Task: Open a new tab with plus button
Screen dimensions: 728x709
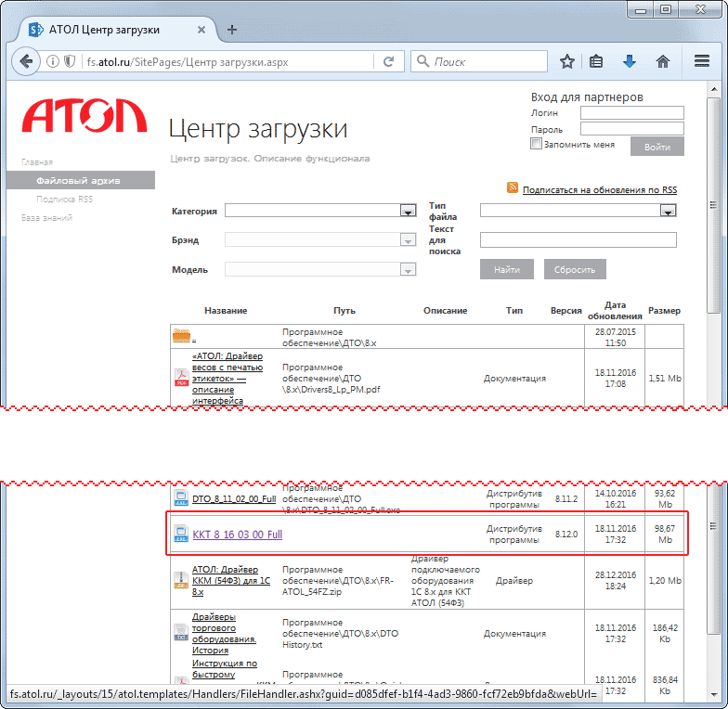Action: [x=232, y=30]
